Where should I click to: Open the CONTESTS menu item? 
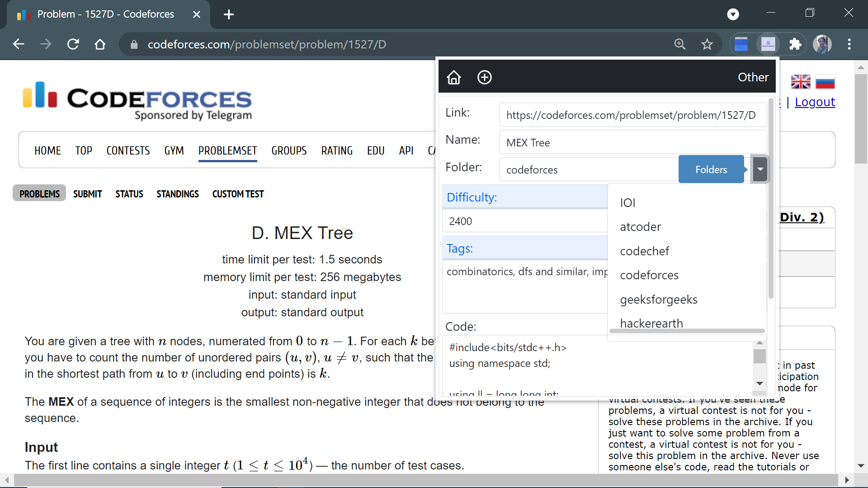[x=128, y=150]
